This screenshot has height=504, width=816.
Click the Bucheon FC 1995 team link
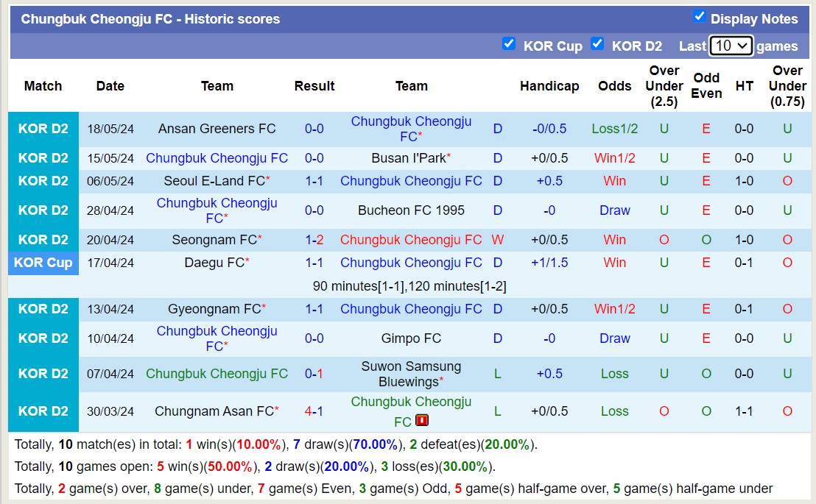coord(411,210)
